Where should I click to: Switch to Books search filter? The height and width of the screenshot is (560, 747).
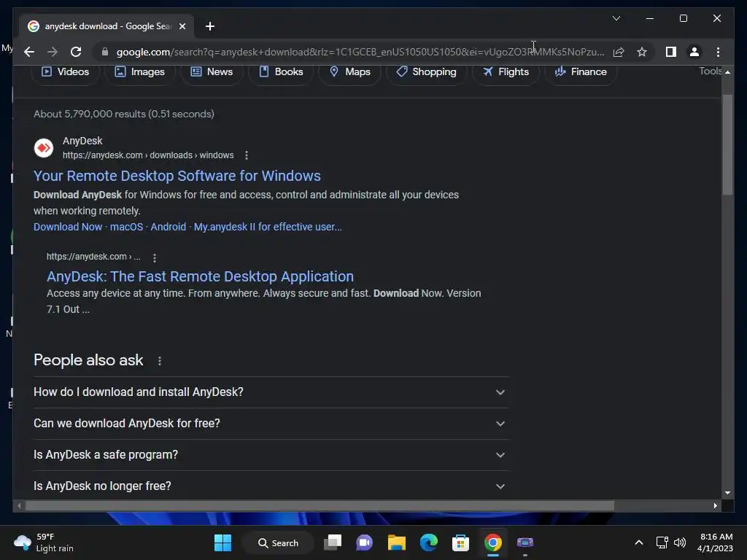281,72
